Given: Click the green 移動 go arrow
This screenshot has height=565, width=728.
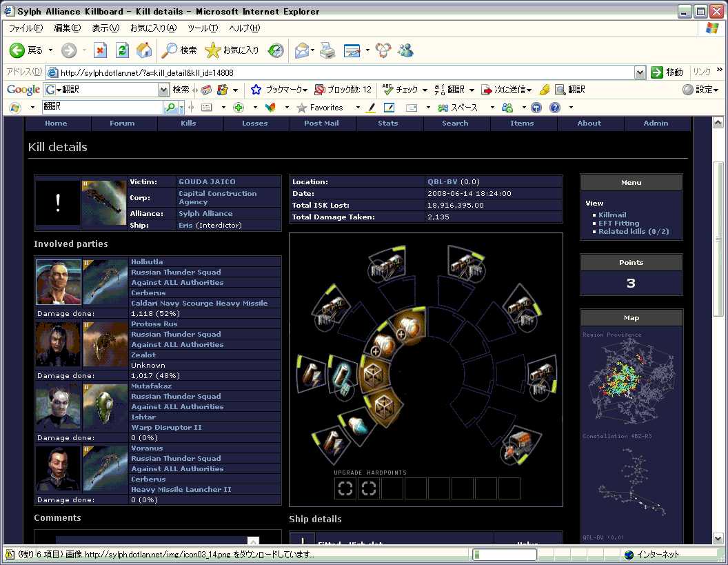Looking at the screenshot, I should pyautogui.click(x=656, y=72).
